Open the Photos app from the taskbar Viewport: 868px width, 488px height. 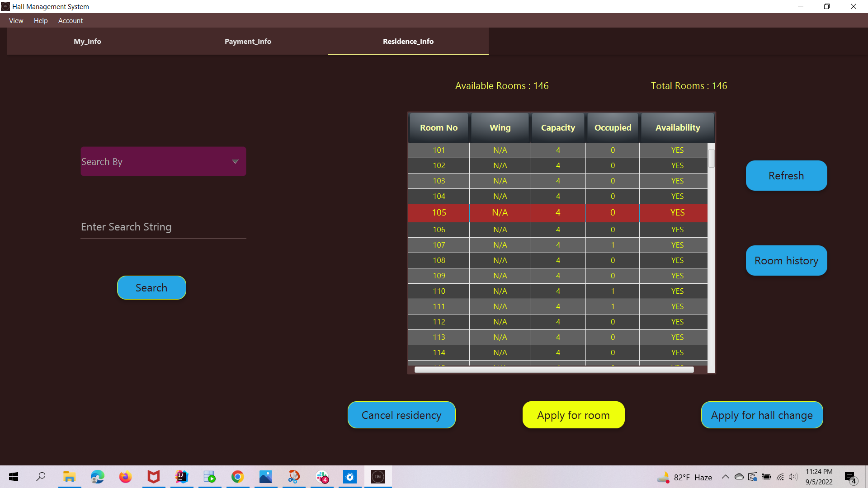point(266,477)
